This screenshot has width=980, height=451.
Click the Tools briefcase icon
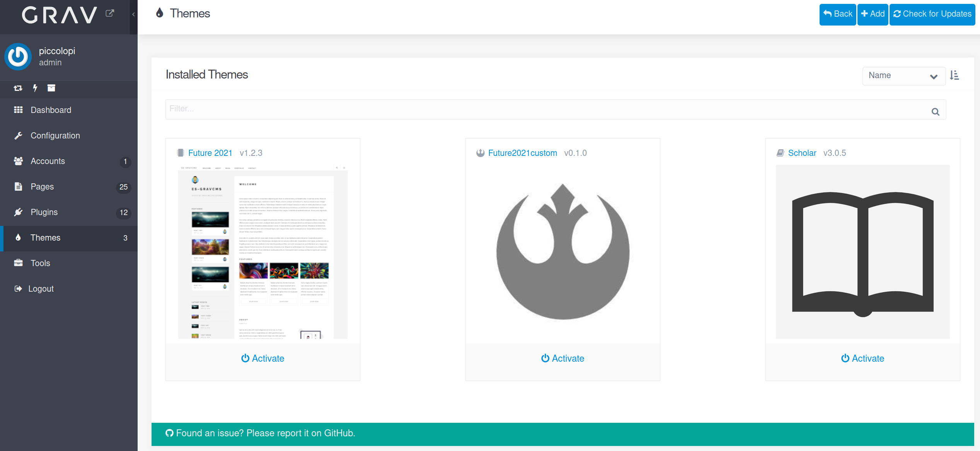click(18, 263)
